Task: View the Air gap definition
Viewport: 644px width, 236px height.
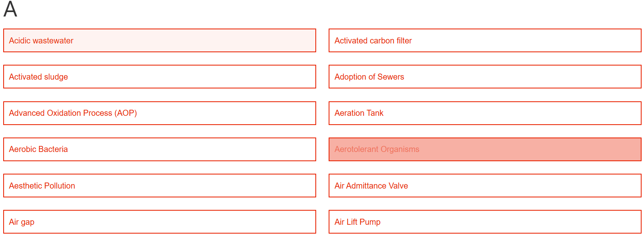Action: (160, 222)
